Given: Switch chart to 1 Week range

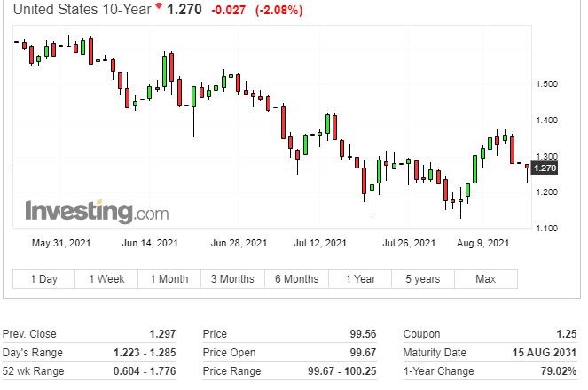Looking at the screenshot, I should (106, 279).
